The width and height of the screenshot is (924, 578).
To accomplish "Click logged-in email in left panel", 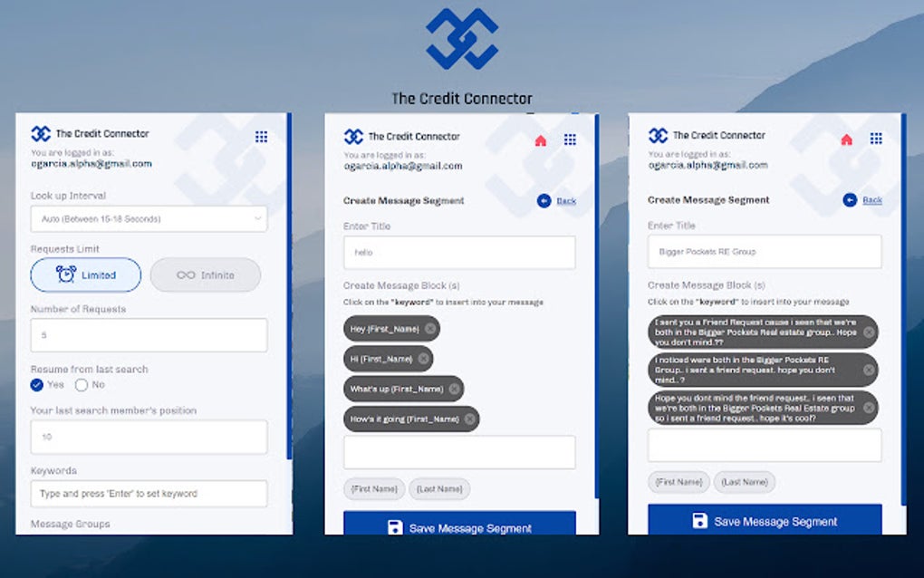I will (x=91, y=164).
